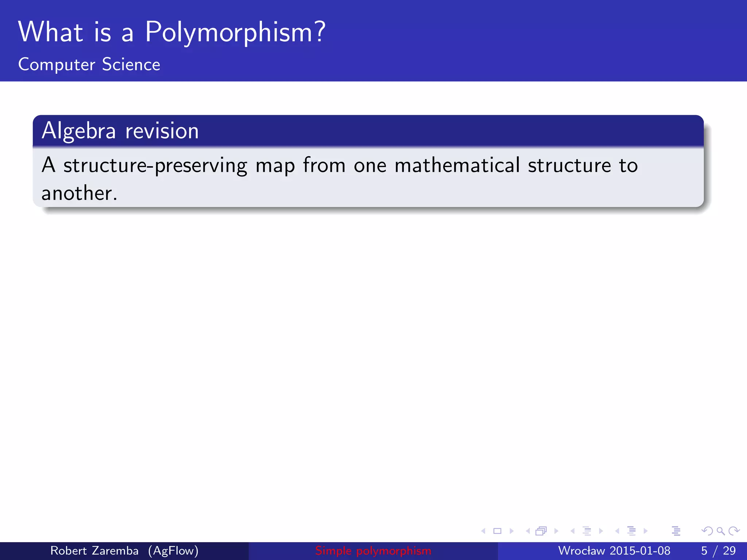The image size is (747, 560).
Task: Click the next subsection arrow
Action: coord(601,531)
